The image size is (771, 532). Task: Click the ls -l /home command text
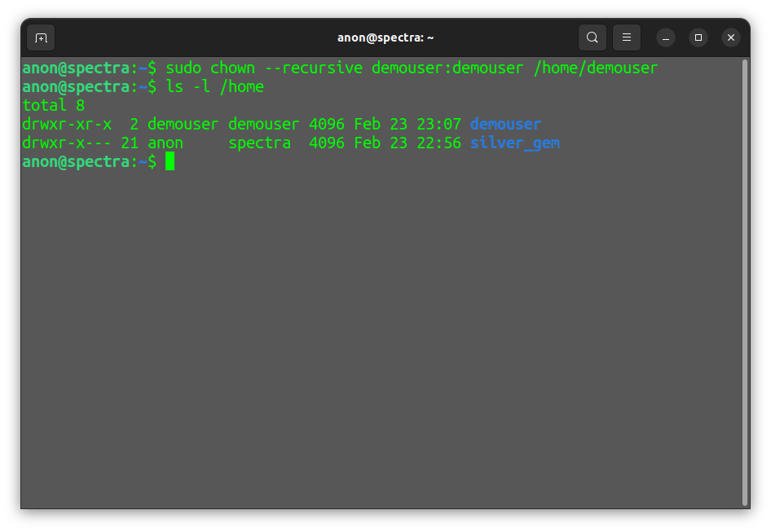(x=215, y=86)
